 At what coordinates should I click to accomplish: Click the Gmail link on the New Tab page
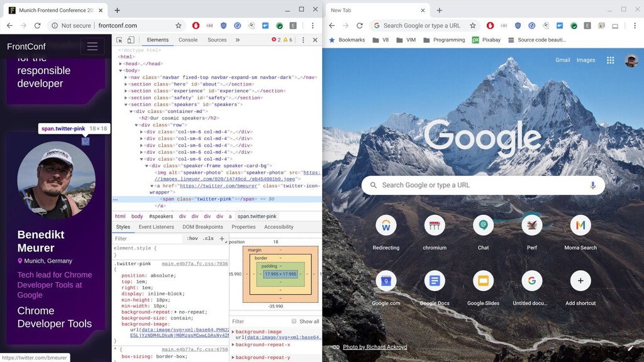[563, 60]
